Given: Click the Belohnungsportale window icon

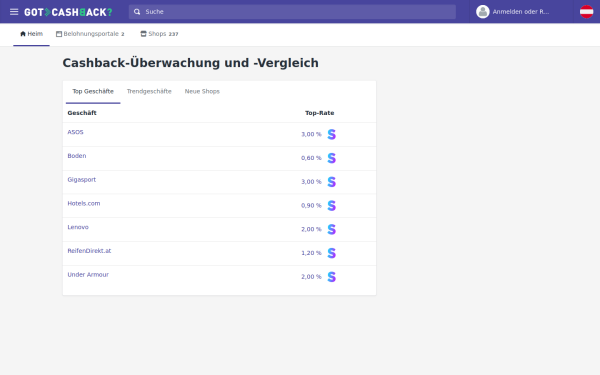Looking at the screenshot, I should (x=59, y=34).
